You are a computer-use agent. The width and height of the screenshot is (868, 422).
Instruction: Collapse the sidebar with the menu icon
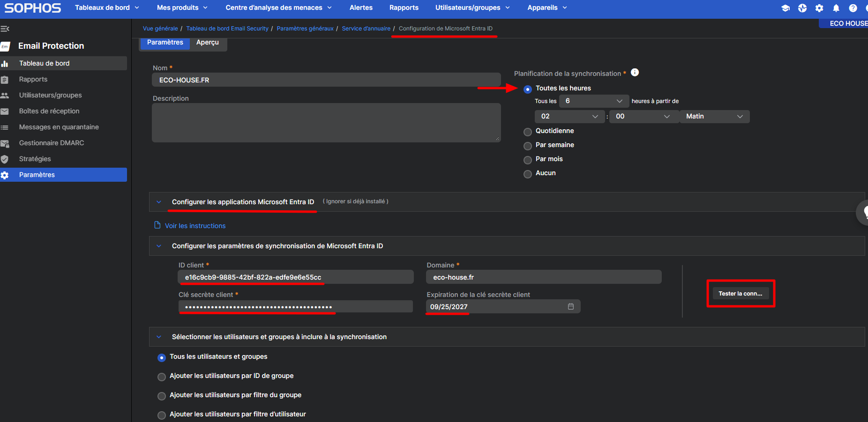(x=5, y=29)
